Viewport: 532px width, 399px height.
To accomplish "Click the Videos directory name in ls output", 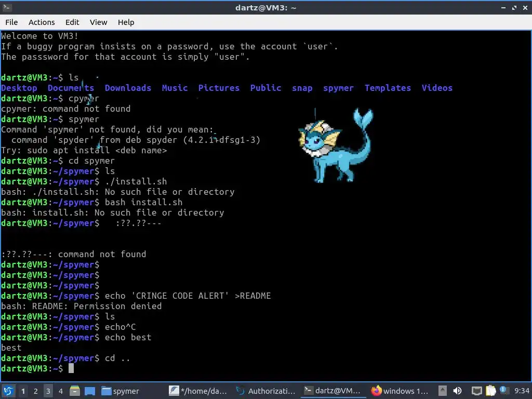I will pyautogui.click(x=437, y=88).
